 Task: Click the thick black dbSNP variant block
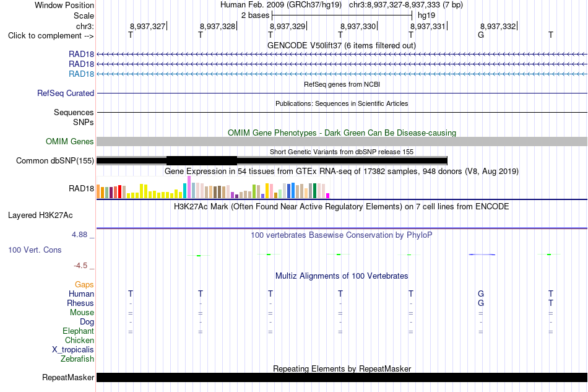pos(202,160)
